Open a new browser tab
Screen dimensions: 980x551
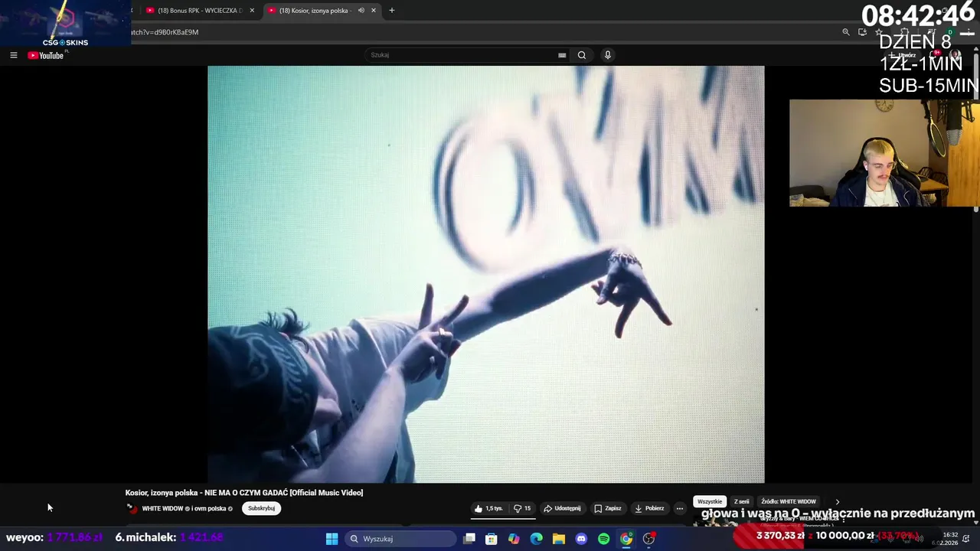[392, 11]
